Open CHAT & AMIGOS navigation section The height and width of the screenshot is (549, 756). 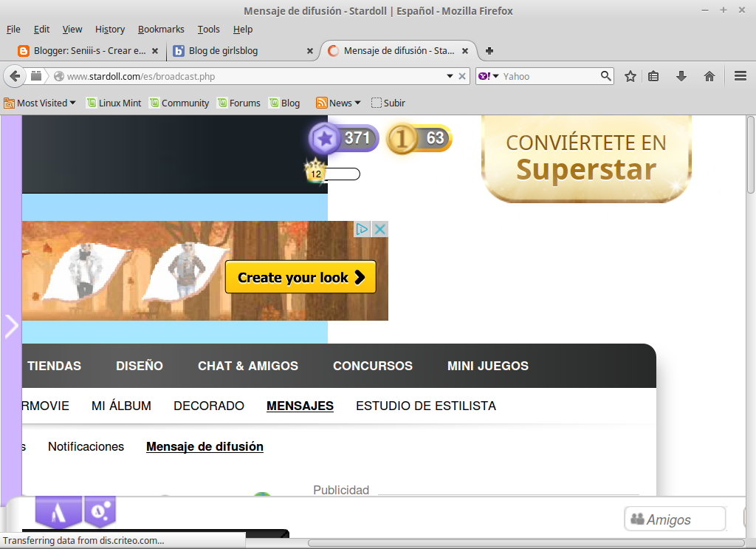tap(248, 366)
